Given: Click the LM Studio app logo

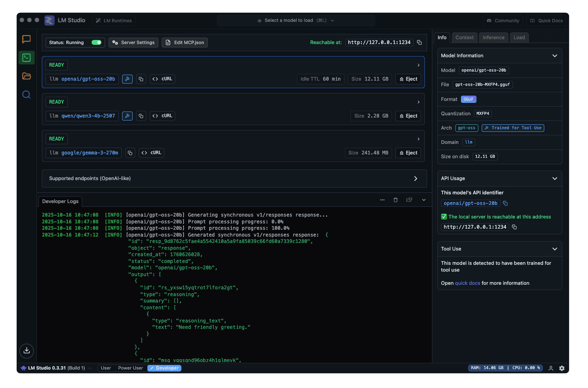Looking at the screenshot, I should 49,20.
